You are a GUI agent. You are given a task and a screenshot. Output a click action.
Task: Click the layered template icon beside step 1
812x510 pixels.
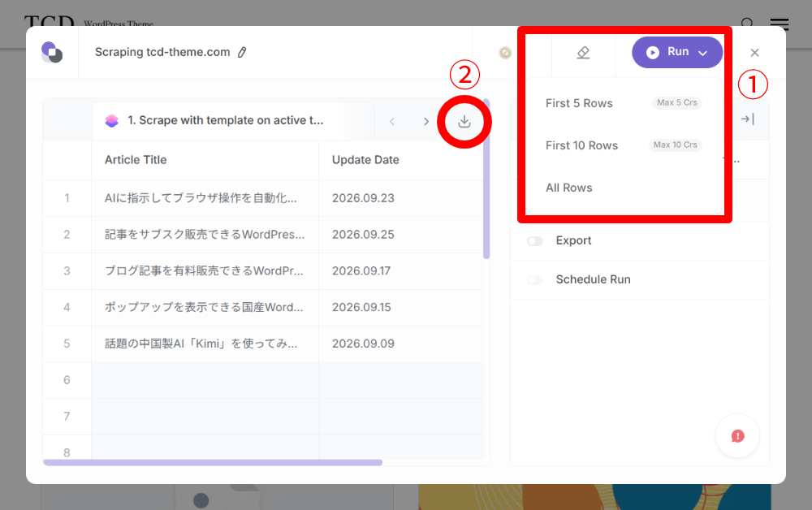(112, 121)
